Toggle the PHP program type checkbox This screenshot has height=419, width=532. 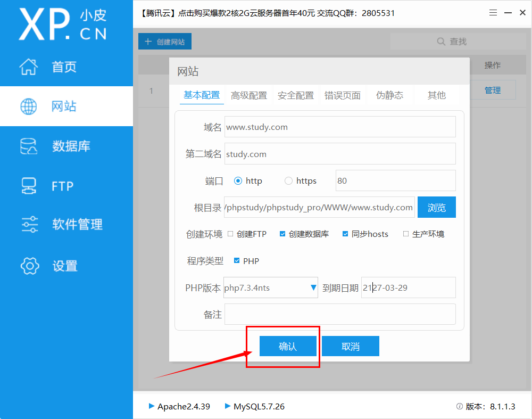(x=237, y=260)
